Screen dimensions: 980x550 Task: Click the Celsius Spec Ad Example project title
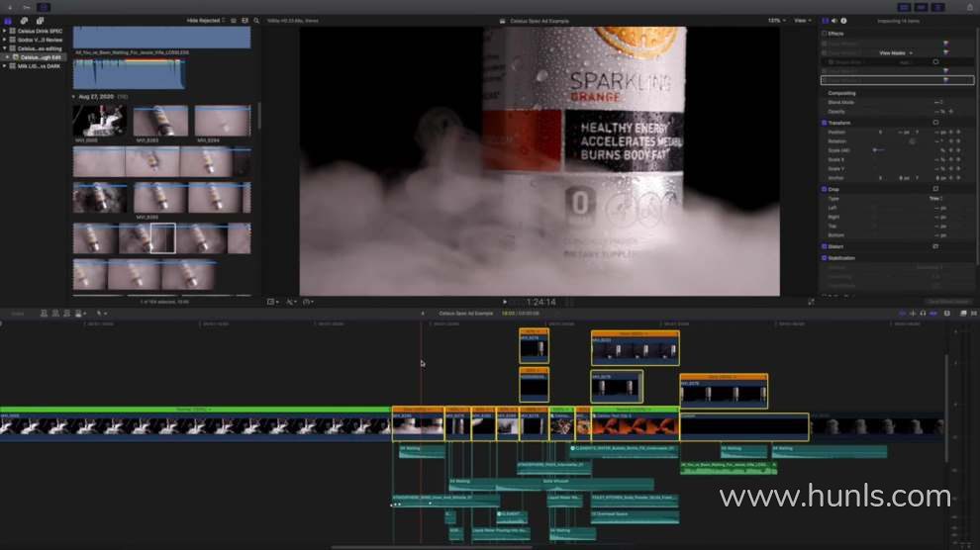466,314
